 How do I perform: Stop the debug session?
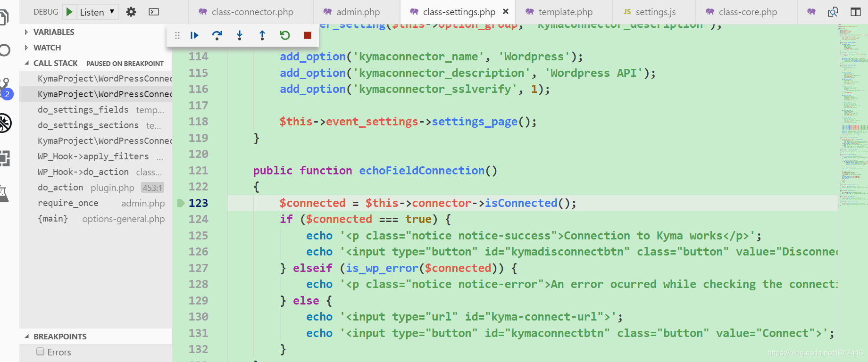(308, 35)
